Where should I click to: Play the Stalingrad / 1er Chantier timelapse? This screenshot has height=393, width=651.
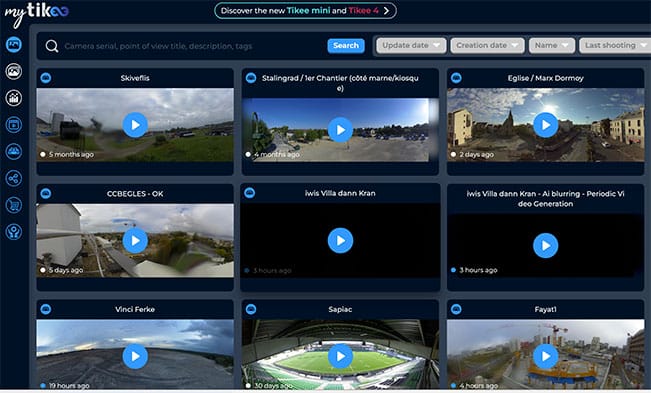(340, 130)
